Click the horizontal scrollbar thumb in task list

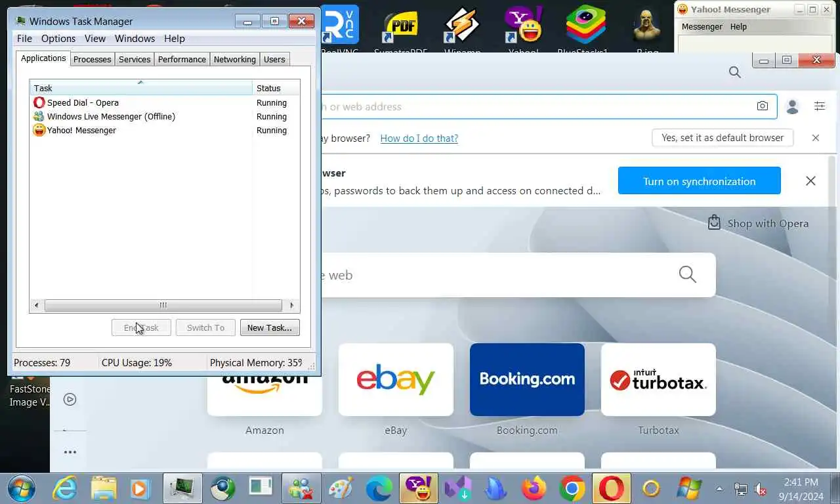(163, 305)
